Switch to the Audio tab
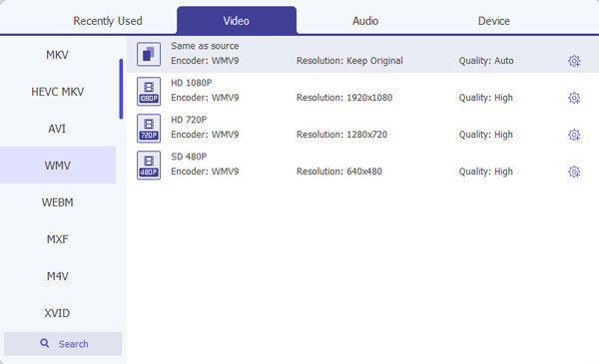This screenshot has height=364, width=599. click(365, 21)
